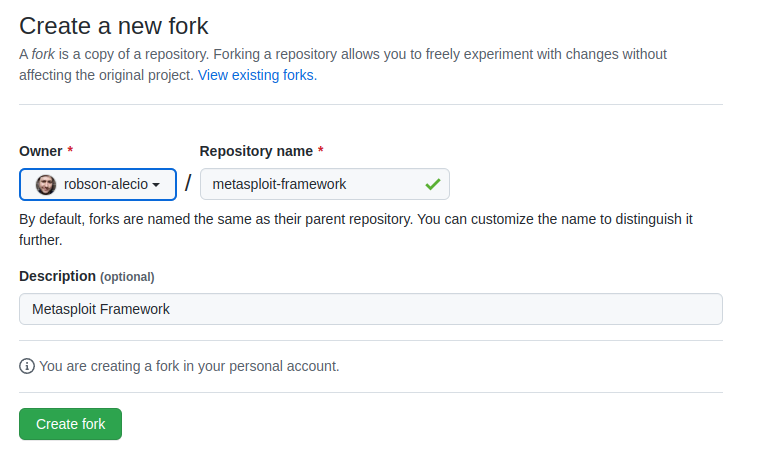The image size is (759, 456).
Task: Focus the Metasploit Framework description field
Action: click(371, 309)
